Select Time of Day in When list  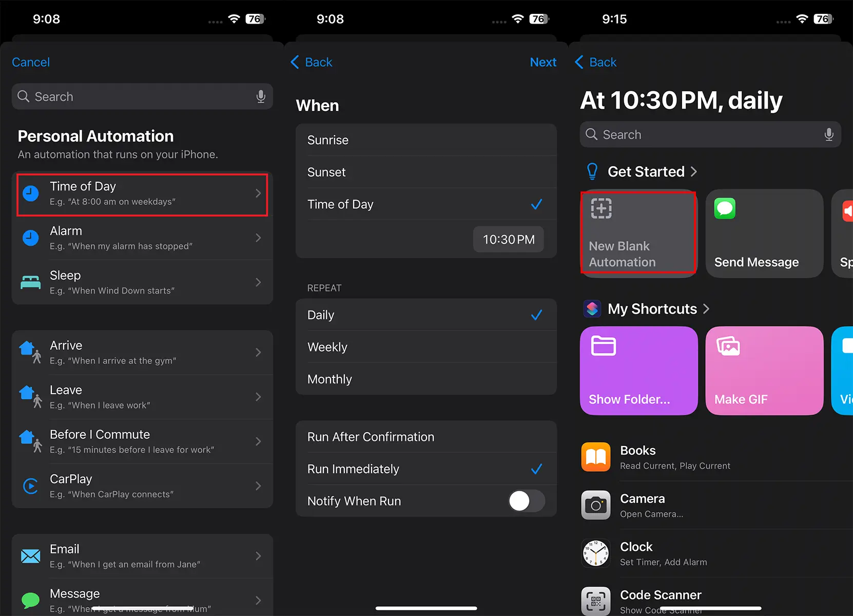[426, 204]
